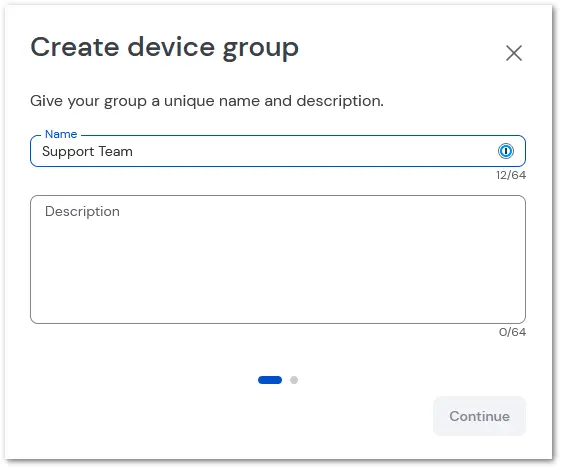Place cursor on the word Support in Name field
The width and height of the screenshot is (561, 468).
[x=68, y=152]
